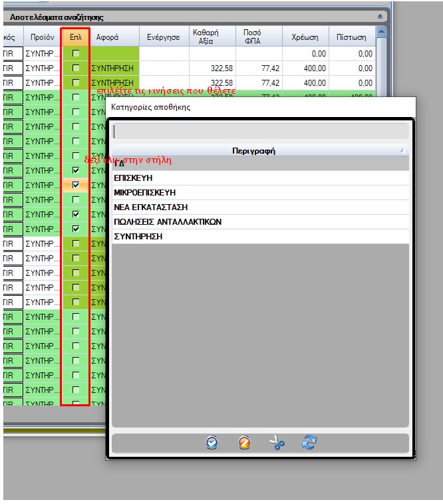Click the sort indicator in the Περιγραφή header
This screenshot has width=443, height=504.
click(x=402, y=151)
